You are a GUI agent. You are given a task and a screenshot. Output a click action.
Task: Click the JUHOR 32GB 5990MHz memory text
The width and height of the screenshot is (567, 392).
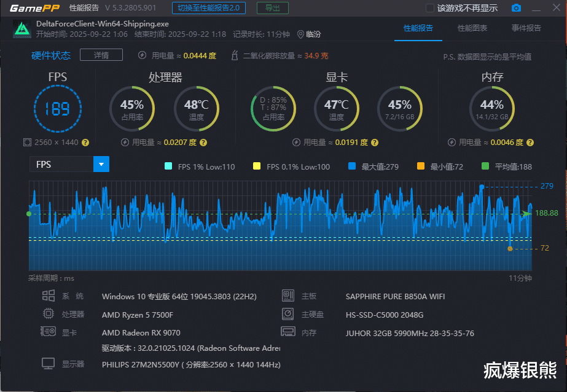410,334
